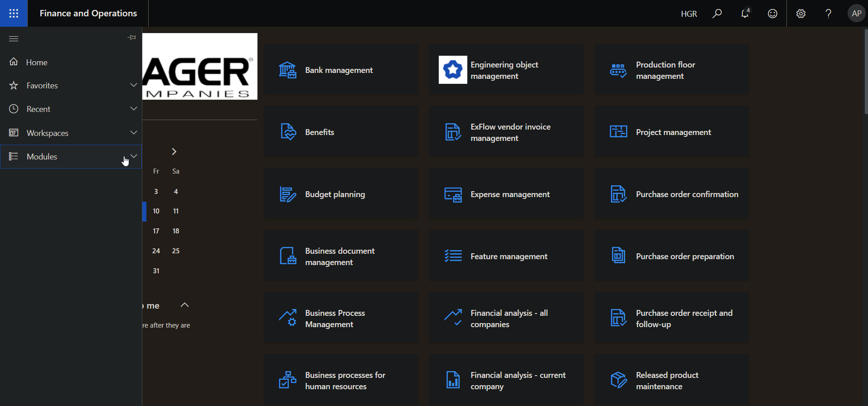Click the vertical scrollbar on right
This screenshot has width=868, height=406.
tap(866, 72)
